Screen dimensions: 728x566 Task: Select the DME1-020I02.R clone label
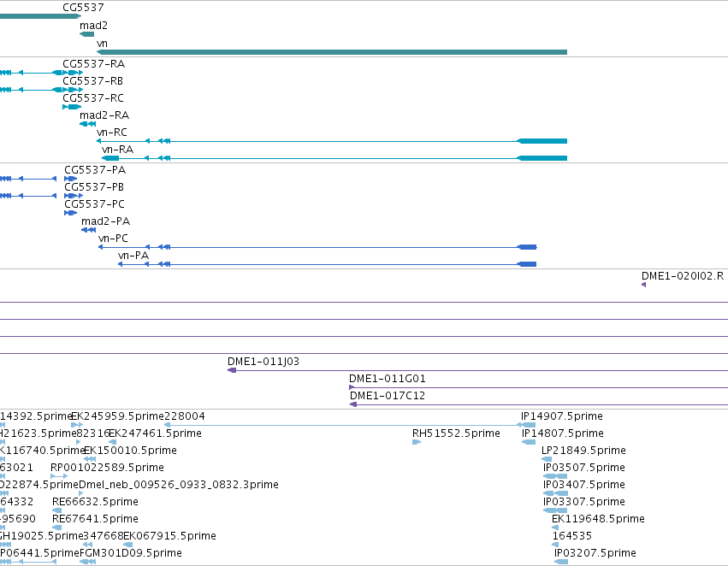click(x=683, y=276)
